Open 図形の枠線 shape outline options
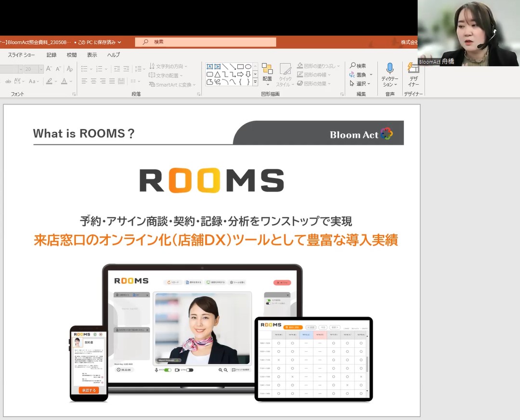The width and height of the screenshot is (520, 420). coord(314,75)
